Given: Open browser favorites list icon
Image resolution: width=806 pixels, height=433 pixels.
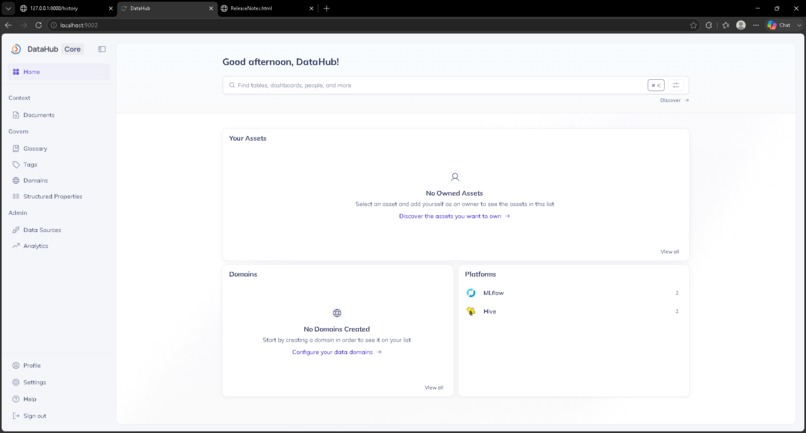Looking at the screenshot, I should click(725, 25).
